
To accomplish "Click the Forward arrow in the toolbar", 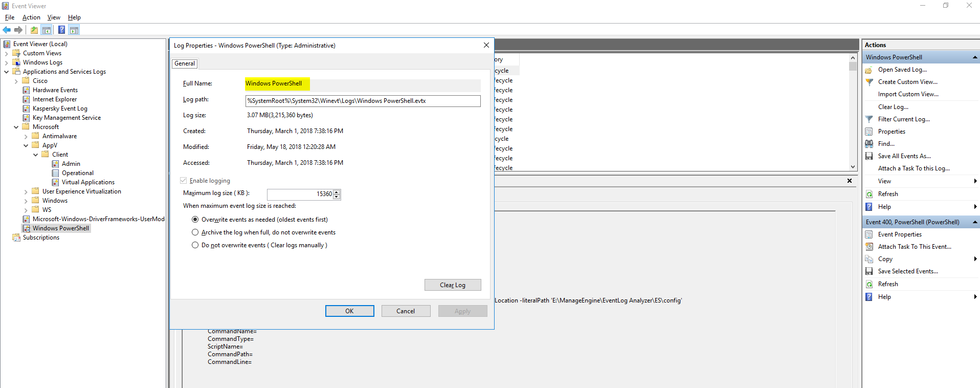I will coord(18,30).
